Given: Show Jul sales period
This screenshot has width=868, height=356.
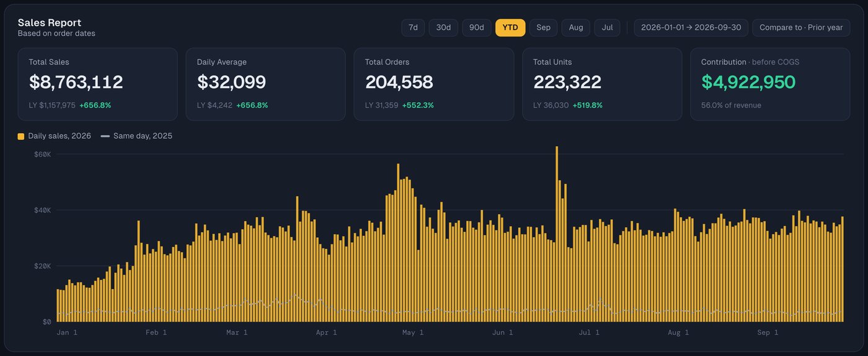Looking at the screenshot, I should coord(607,28).
